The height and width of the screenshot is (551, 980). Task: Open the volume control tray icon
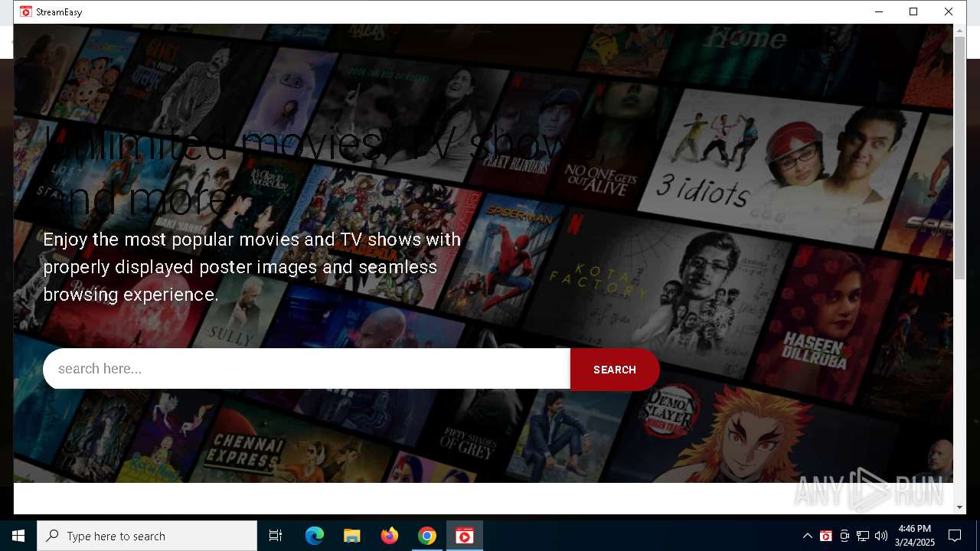tap(881, 536)
